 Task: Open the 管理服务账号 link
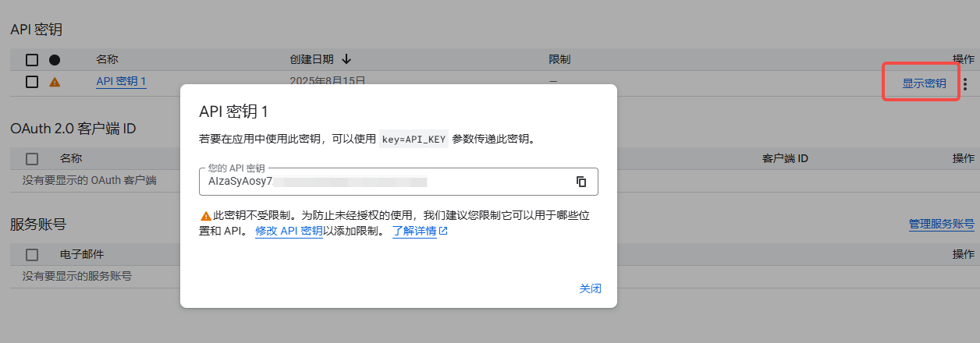click(x=941, y=225)
